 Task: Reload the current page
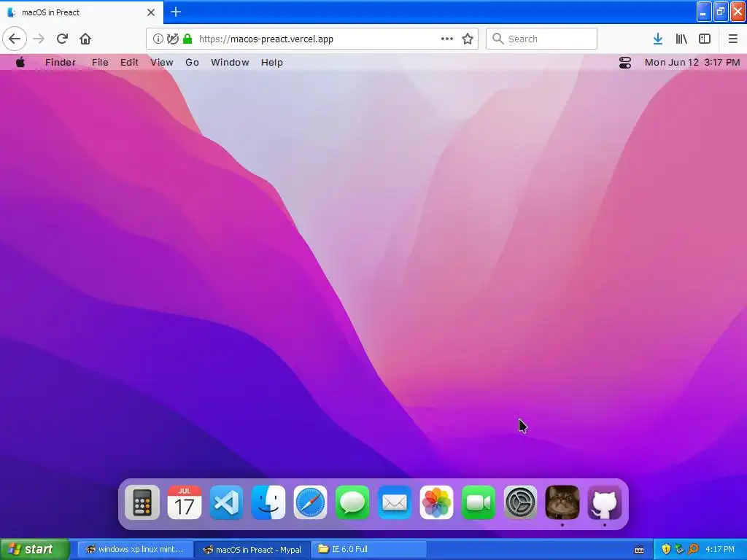[62, 39]
